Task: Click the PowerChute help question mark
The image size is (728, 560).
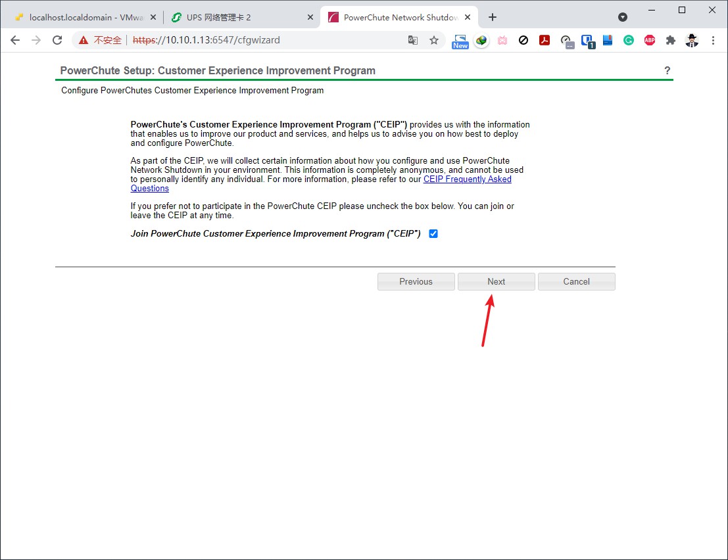Action: point(667,70)
